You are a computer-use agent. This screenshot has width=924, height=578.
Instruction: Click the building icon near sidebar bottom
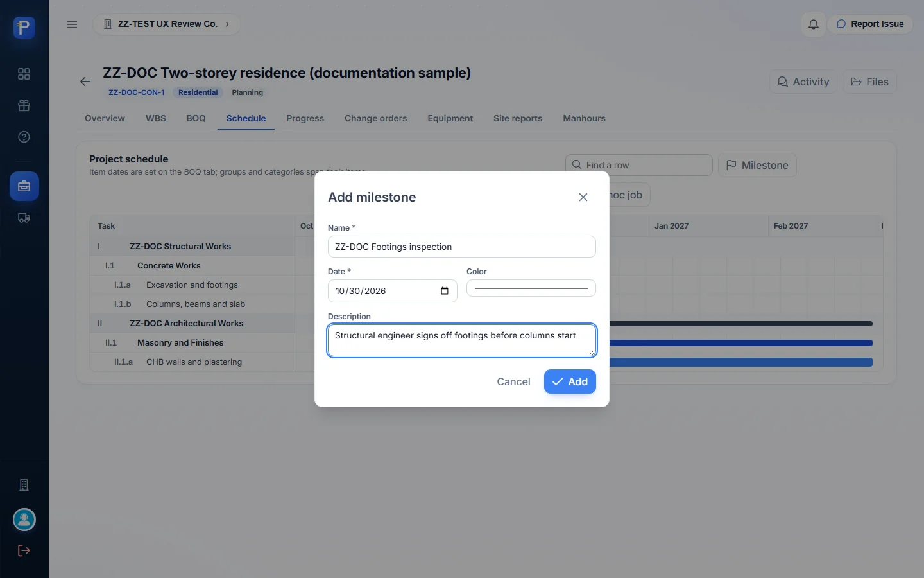click(x=24, y=485)
